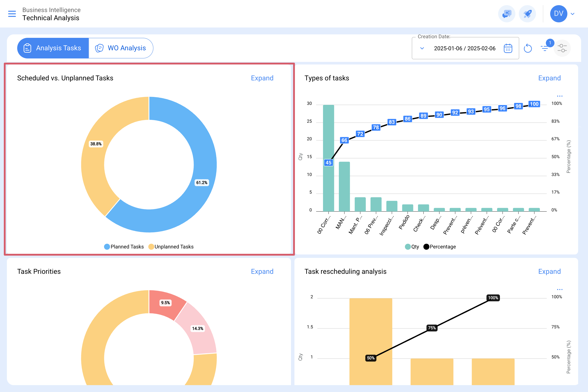Click the Business Intelligence breadcrumb text
Screen dimensions: 588x392
pos(52,10)
